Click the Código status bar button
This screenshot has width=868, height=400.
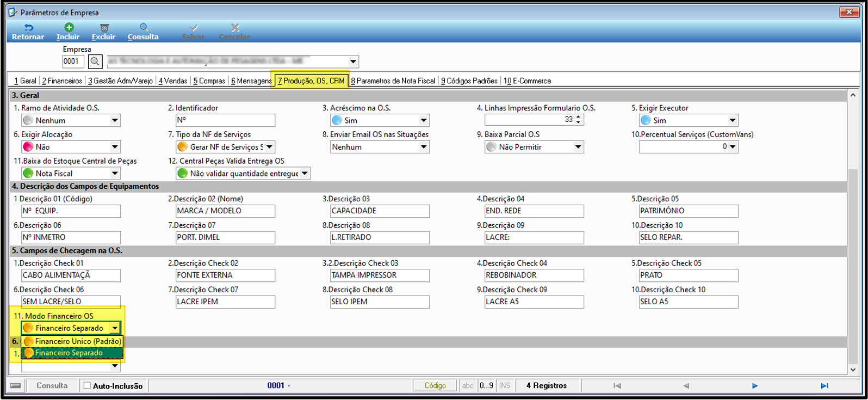coord(435,385)
